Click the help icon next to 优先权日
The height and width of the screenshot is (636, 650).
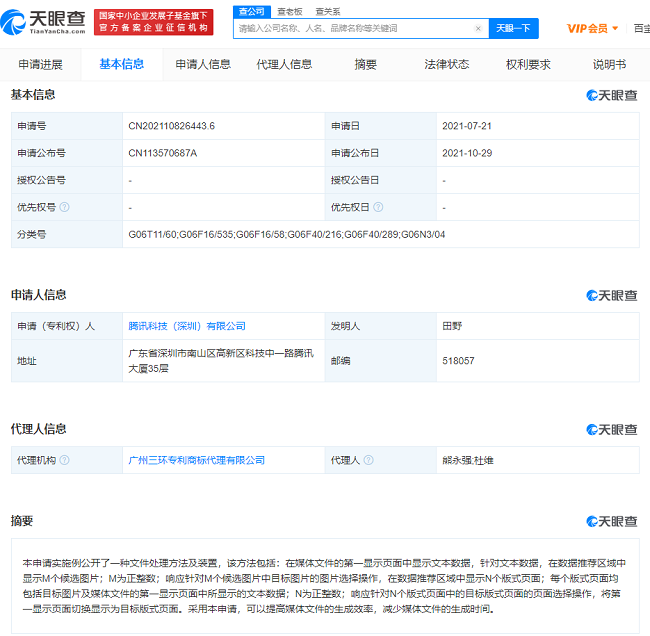pos(378,207)
